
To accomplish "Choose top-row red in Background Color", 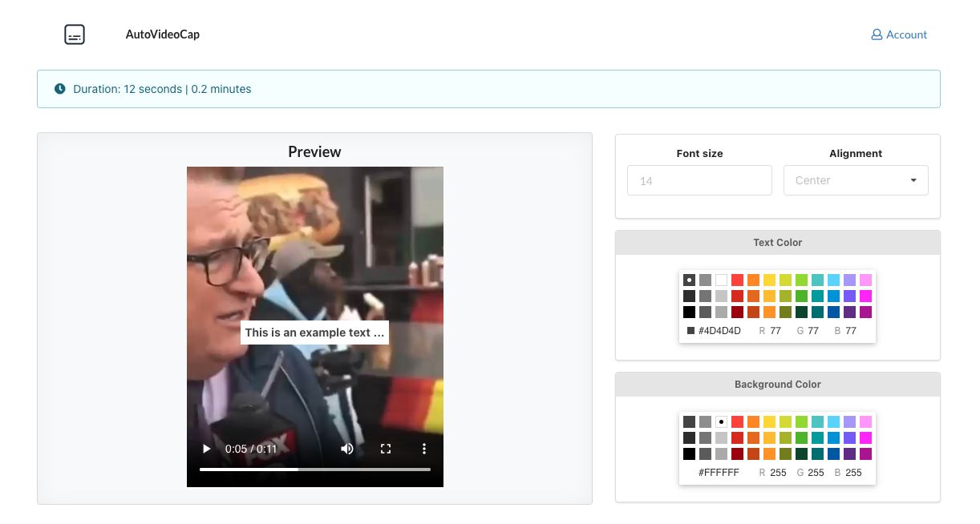I will pos(737,421).
